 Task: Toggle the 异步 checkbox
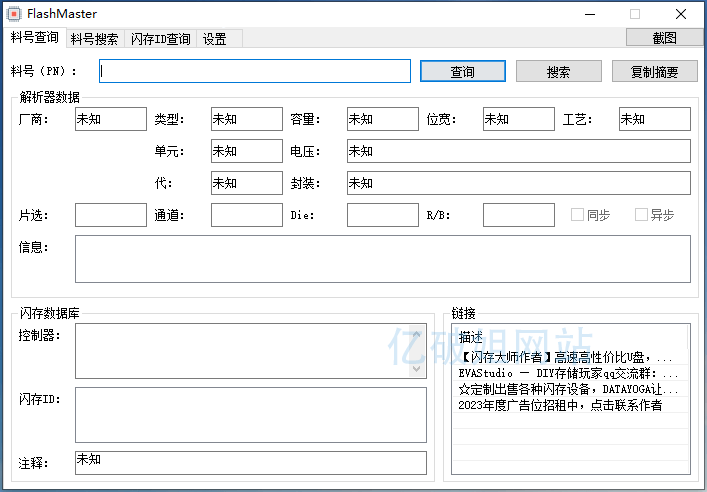click(641, 215)
